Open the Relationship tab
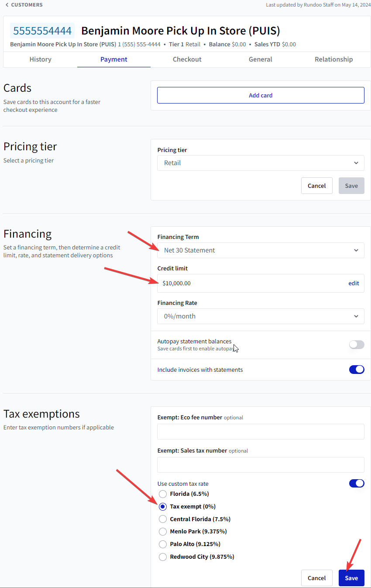 click(x=334, y=59)
